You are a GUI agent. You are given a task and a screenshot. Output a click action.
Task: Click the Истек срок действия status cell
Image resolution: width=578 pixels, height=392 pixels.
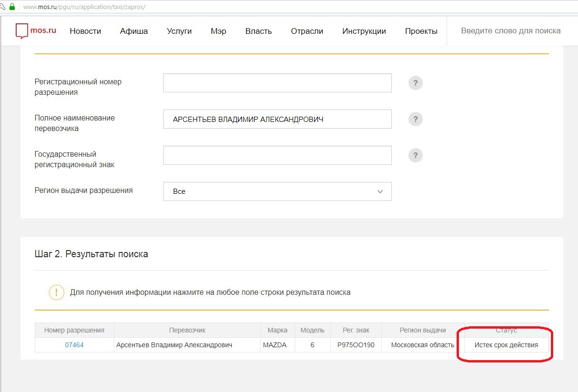[x=506, y=345]
